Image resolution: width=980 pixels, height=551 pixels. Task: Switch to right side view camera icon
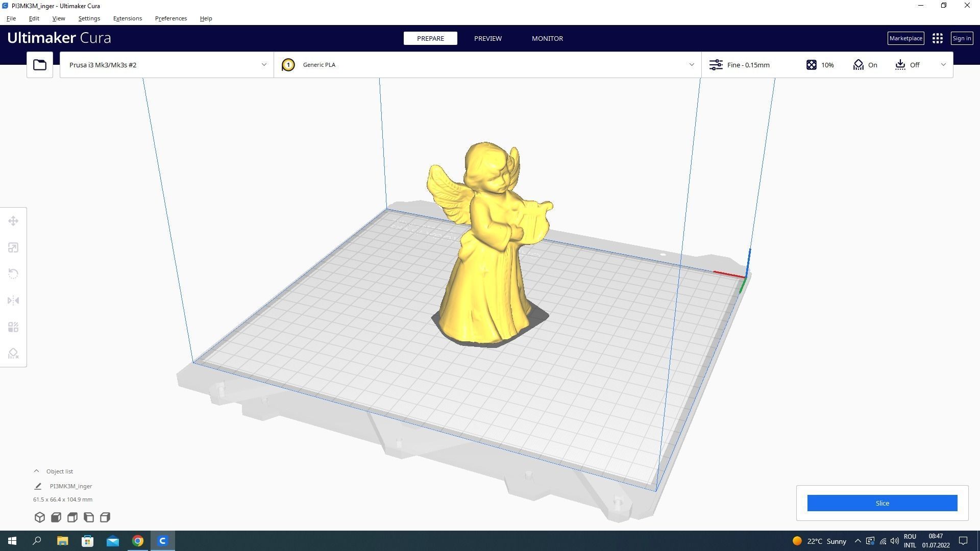click(x=105, y=517)
